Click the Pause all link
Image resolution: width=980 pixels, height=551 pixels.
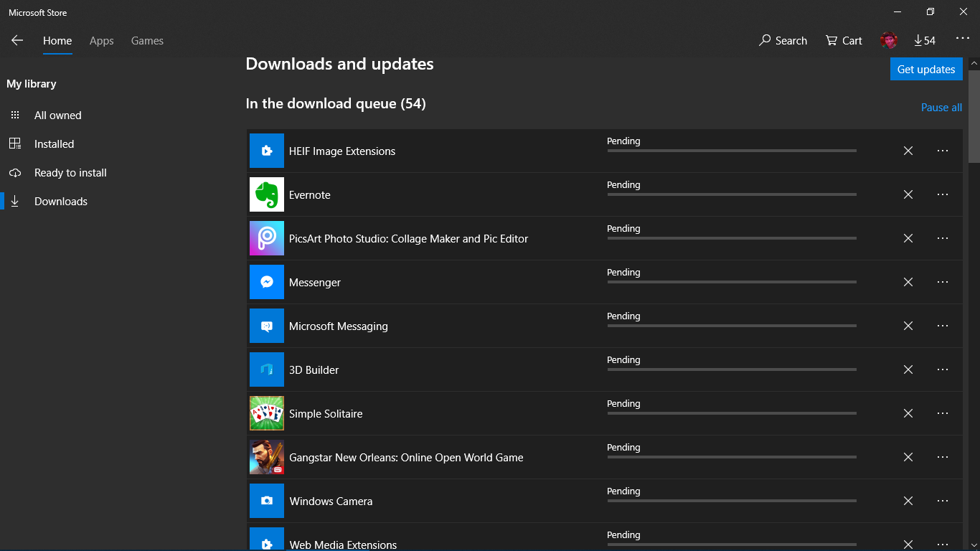941,108
